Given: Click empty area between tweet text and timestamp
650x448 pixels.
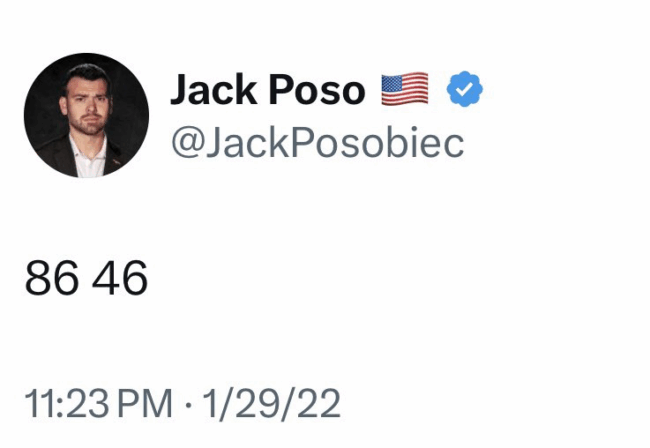Looking at the screenshot, I should coord(290,342).
